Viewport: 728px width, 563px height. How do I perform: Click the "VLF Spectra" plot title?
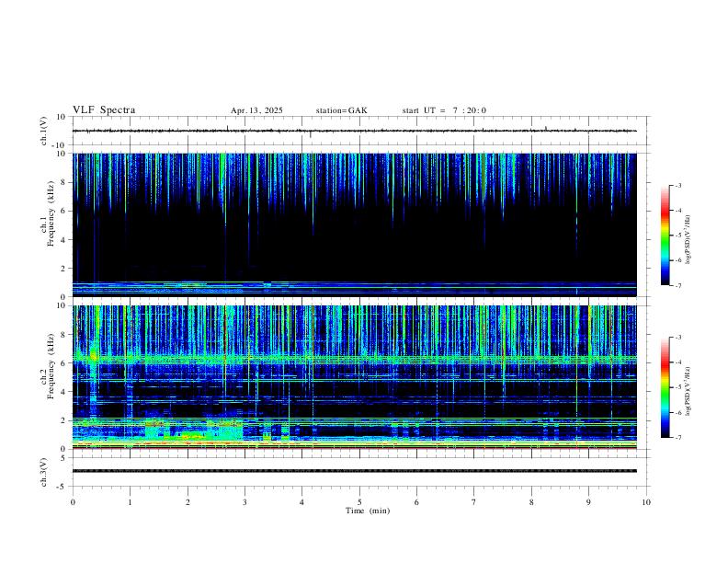104,110
